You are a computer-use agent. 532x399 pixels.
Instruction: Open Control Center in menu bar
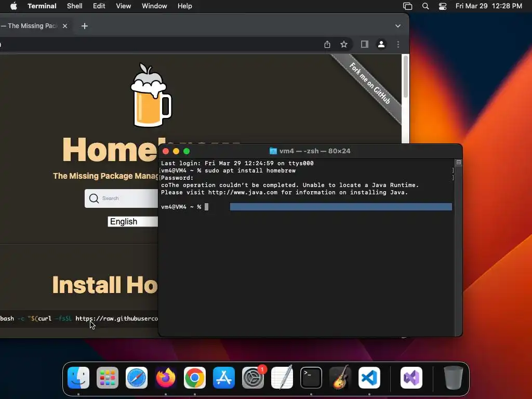click(443, 6)
